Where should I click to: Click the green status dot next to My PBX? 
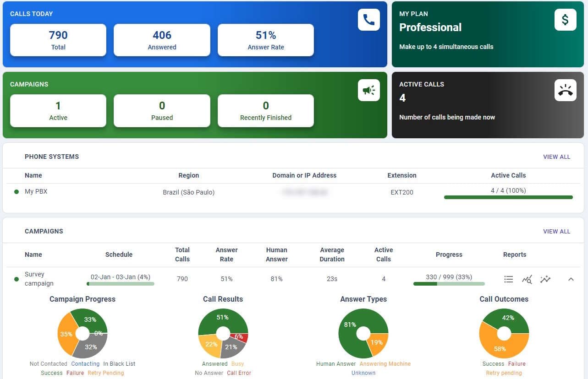coord(16,191)
